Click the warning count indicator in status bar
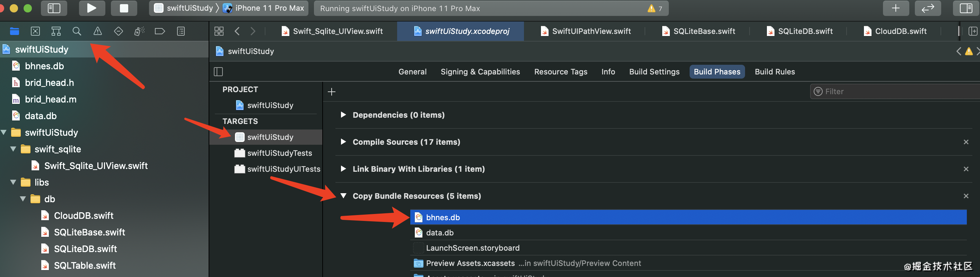Image resolution: width=980 pixels, height=277 pixels. point(655,8)
